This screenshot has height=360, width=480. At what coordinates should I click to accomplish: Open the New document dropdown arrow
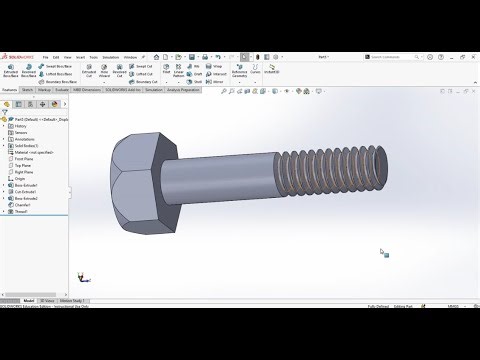pyautogui.click(x=171, y=57)
